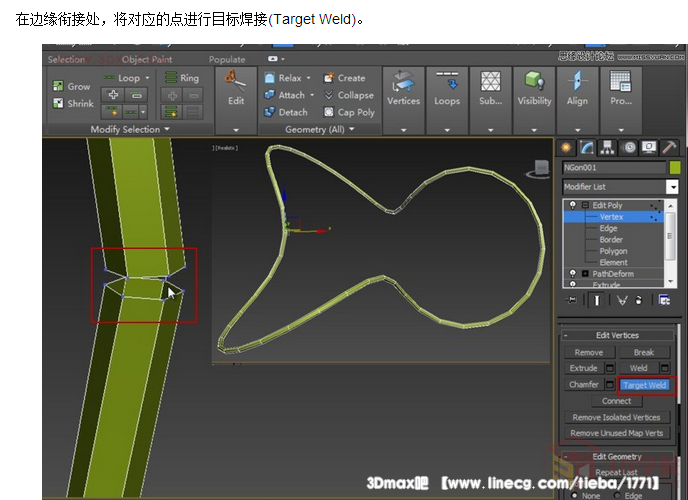Image resolution: width=688 pixels, height=500 pixels.
Task: Open the Relax dropdown arrow
Action: [x=308, y=78]
